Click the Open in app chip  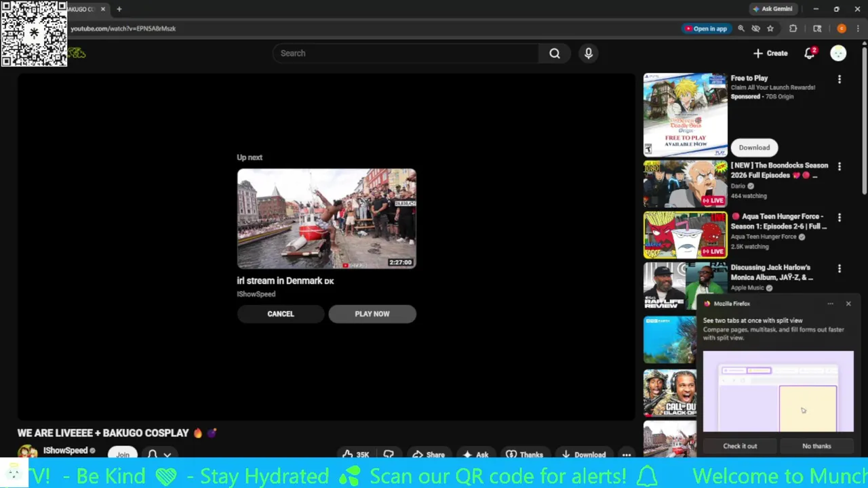tap(706, 28)
